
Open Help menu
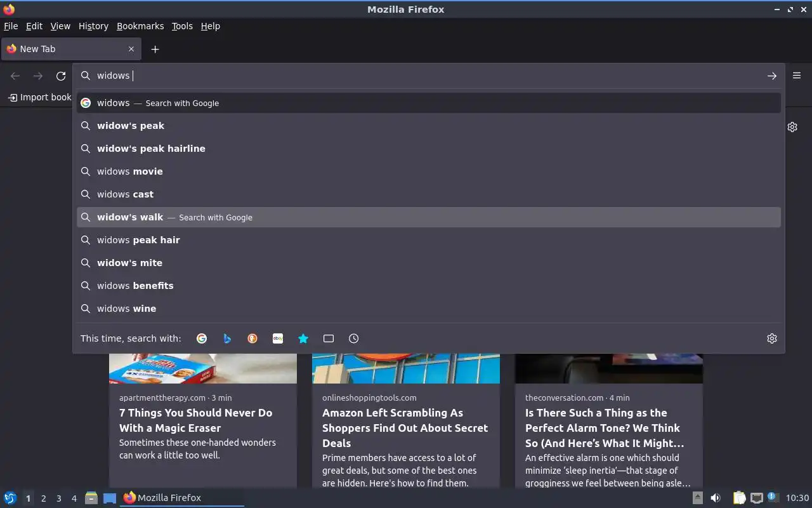click(210, 26)
